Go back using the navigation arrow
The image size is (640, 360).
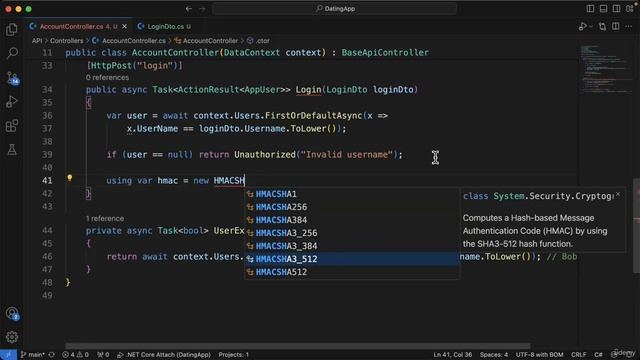point(189,9)
